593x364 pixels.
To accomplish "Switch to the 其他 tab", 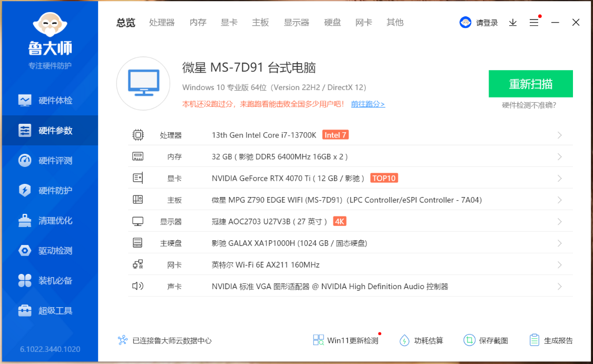I will click(x=395, y=23).
